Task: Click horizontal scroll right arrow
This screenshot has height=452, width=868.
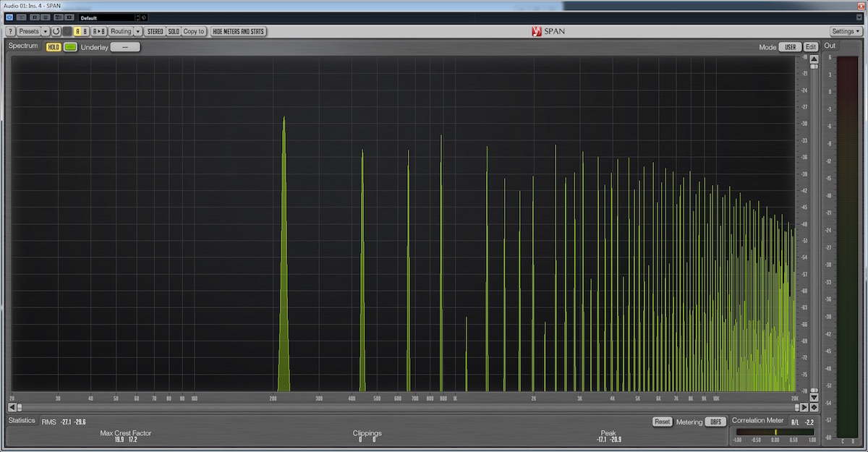Action: pos(804,407)
